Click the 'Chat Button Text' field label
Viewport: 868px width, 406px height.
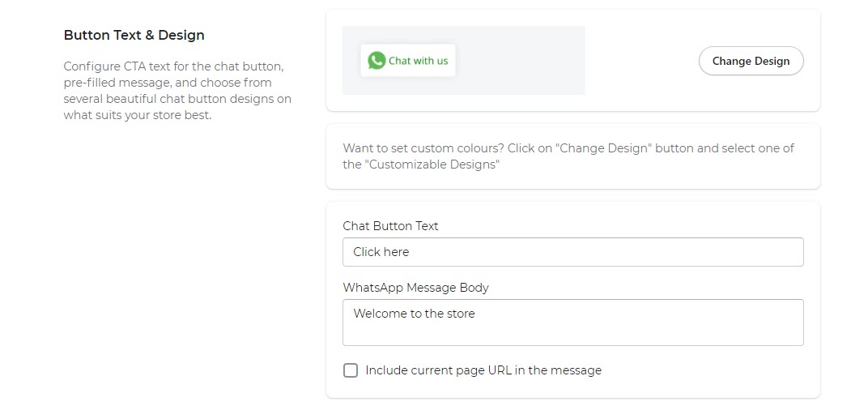click(390, 226)
